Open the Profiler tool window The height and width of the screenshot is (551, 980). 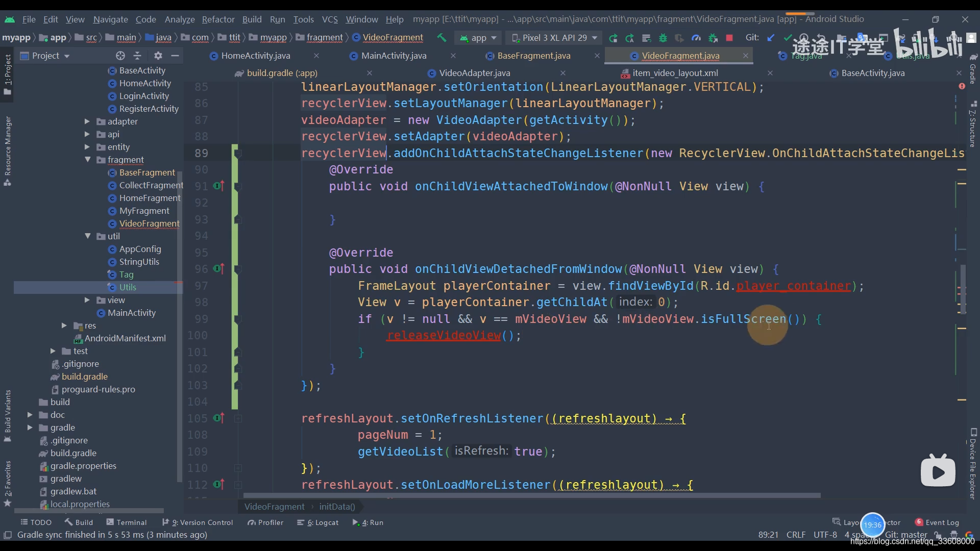click(265, 522)
